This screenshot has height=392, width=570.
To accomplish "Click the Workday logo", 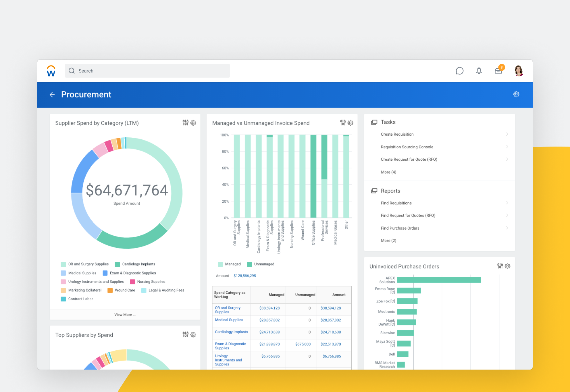I will pyautogui.click(x=51, y=71).
